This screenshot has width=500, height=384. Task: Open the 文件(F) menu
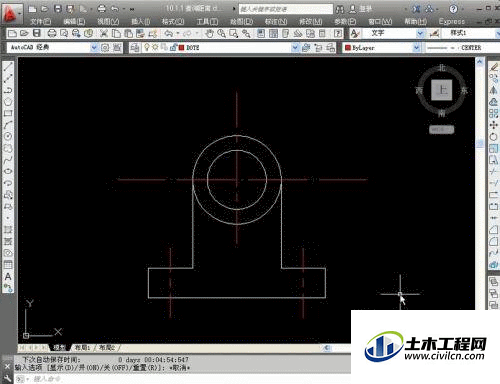pyautogui.click(x=41, y=22)
